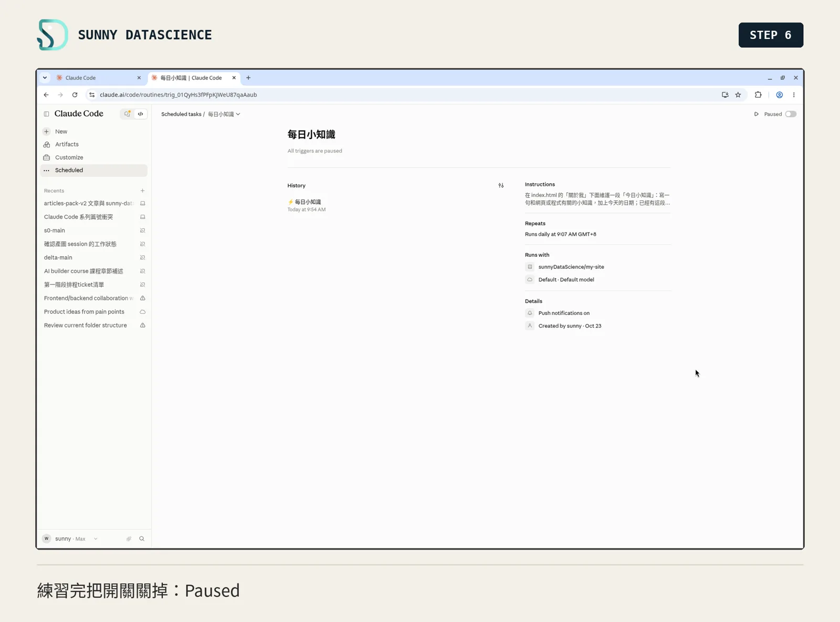Collapse the Claude Code sidebar panel icon
This screenshot has height=622, width=840.
tap(46, 114)
